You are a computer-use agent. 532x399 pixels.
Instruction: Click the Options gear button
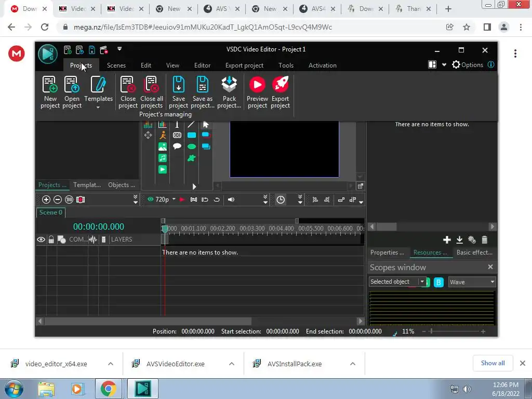467,65
